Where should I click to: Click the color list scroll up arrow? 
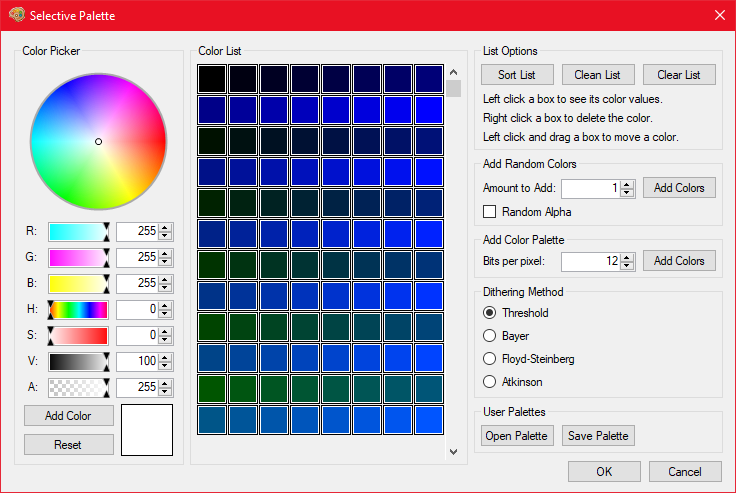click(x=453, y=72)
